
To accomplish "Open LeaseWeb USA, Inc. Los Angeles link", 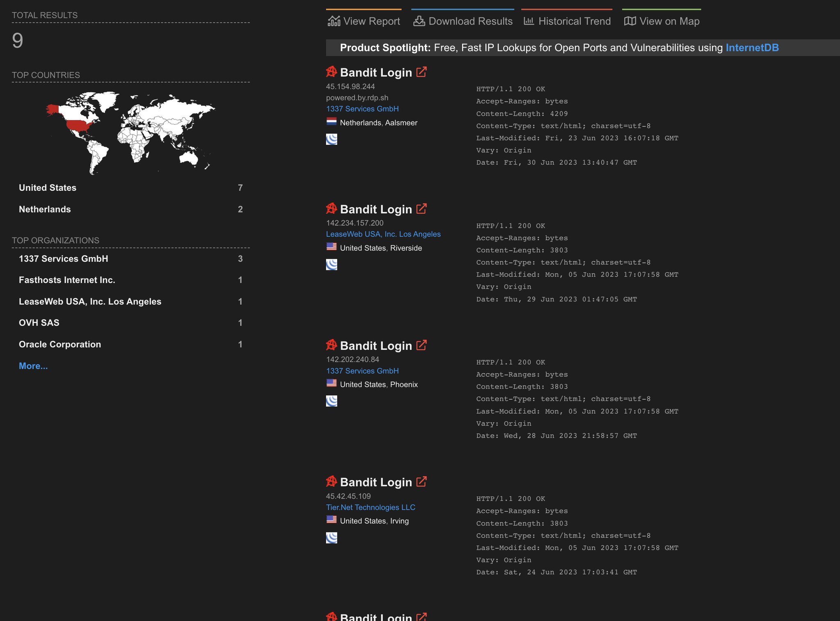I will [x=383, y=234].
